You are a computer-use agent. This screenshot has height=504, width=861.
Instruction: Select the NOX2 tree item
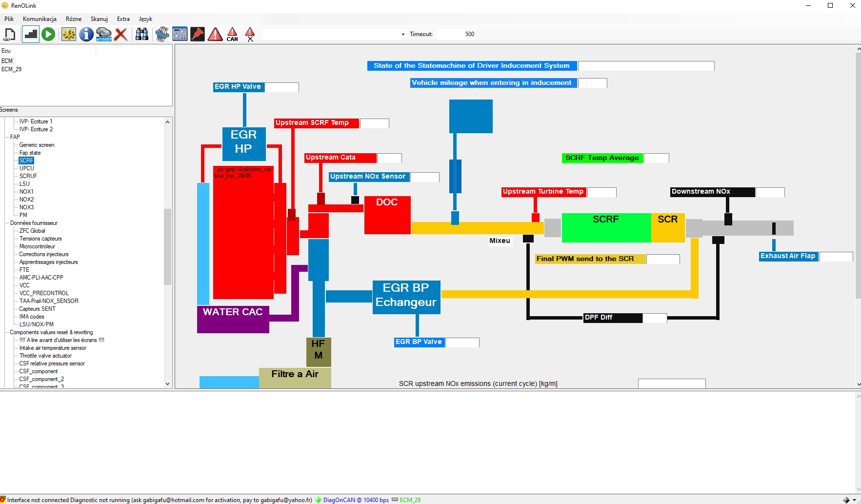pos(26,200)
